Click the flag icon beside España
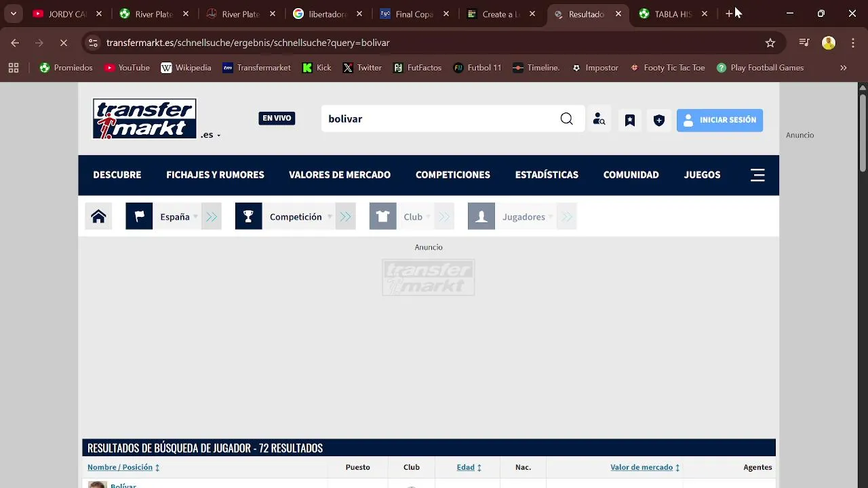 pos(139,217)
